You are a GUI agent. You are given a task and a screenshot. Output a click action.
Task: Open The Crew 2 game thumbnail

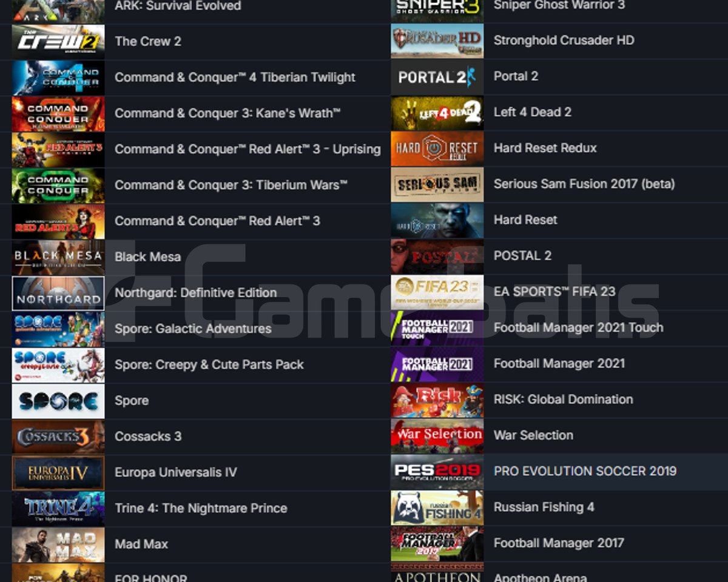58,41
